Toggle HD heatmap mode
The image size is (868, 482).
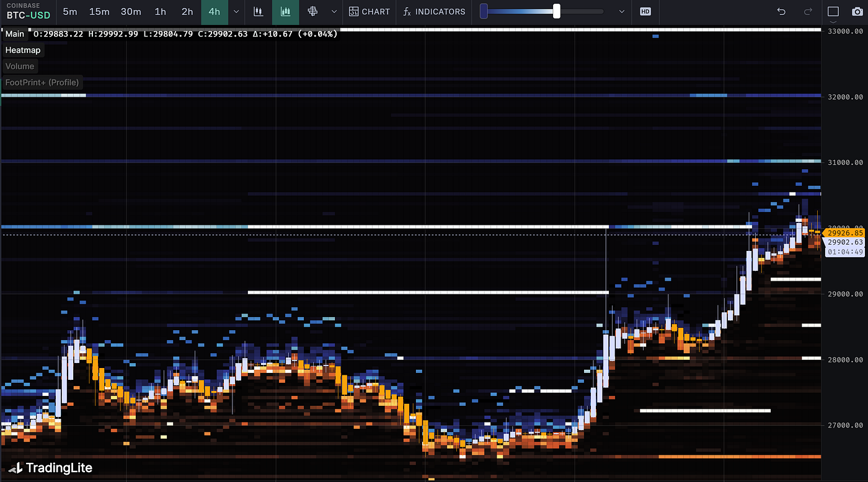pos(645,12)
